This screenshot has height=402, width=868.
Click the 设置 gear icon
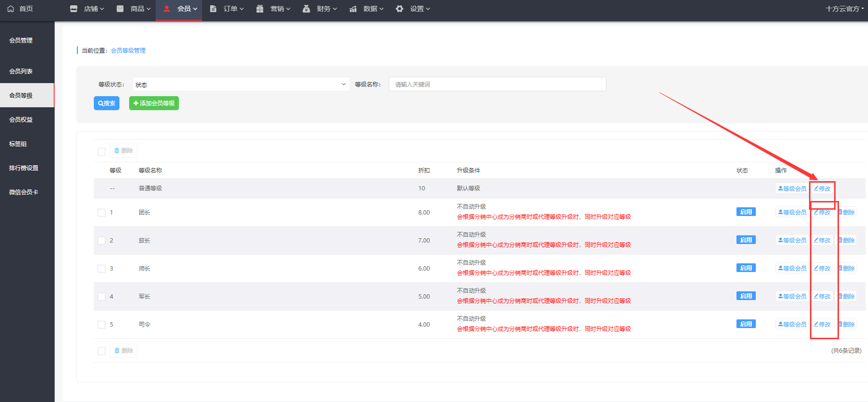pyautogui.click(x=399, y=9)
